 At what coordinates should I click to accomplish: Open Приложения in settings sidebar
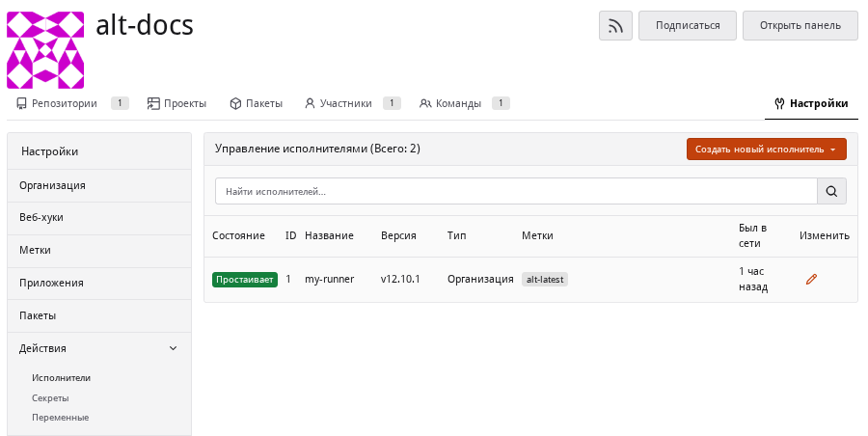pos(99,283)
